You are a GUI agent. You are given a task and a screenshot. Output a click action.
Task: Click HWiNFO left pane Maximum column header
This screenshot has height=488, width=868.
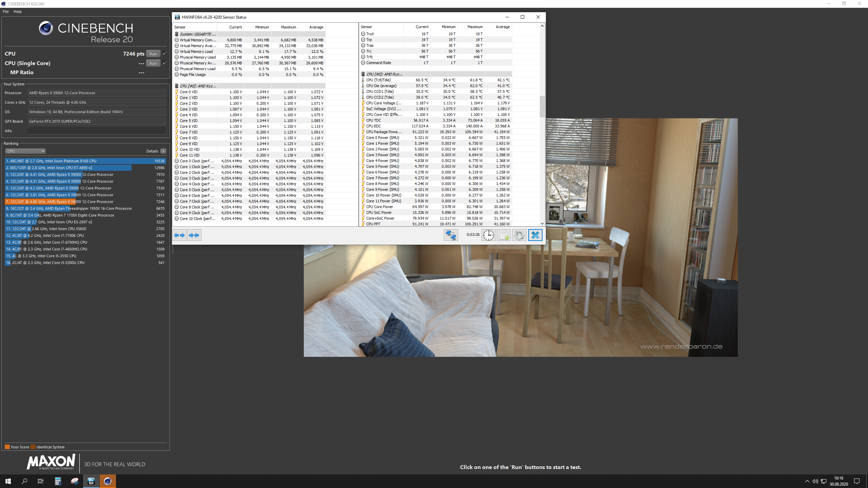(x=285, y=27)
